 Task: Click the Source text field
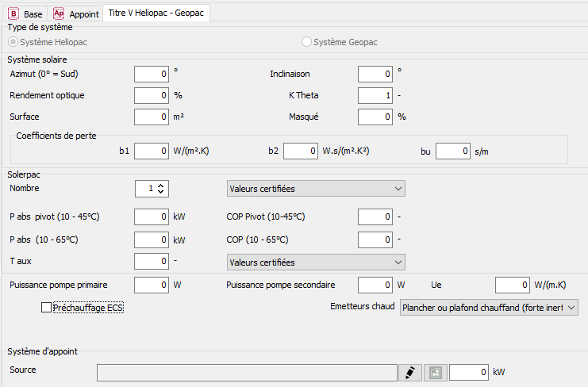[247, 372]
